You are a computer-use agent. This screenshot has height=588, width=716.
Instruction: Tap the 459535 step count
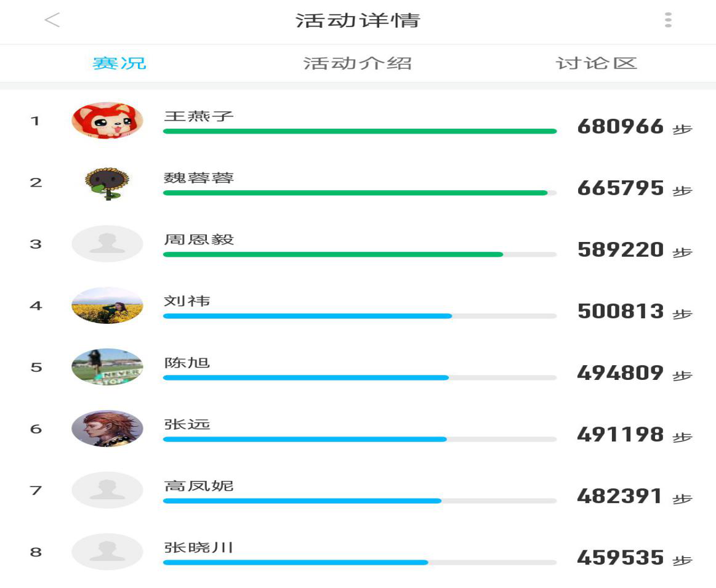(x=620, y=558)
